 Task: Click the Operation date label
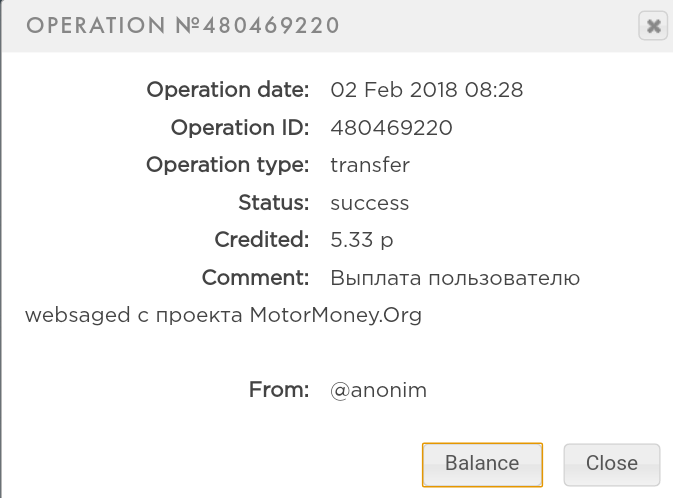(x=228, y=90)
